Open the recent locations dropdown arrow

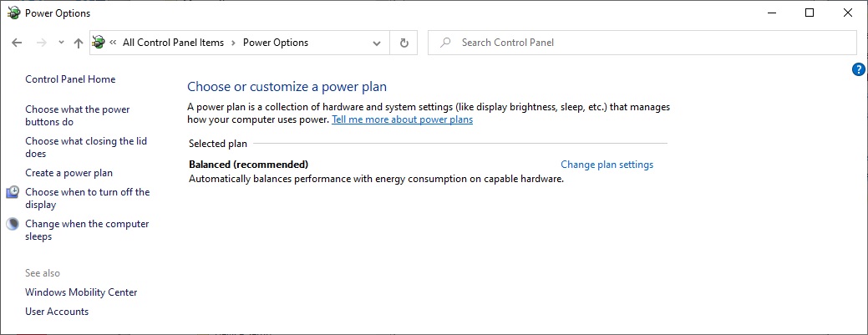coord(61,43)
